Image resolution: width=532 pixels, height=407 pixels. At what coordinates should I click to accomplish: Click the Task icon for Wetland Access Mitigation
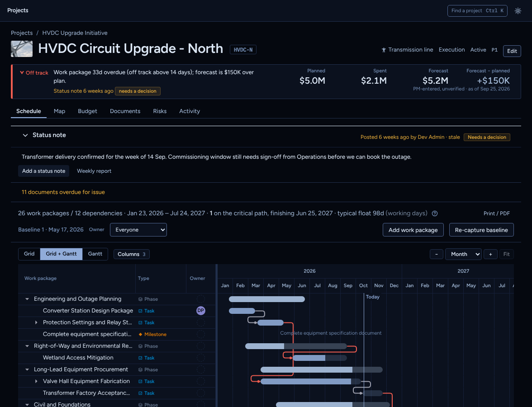coord(140,358)
